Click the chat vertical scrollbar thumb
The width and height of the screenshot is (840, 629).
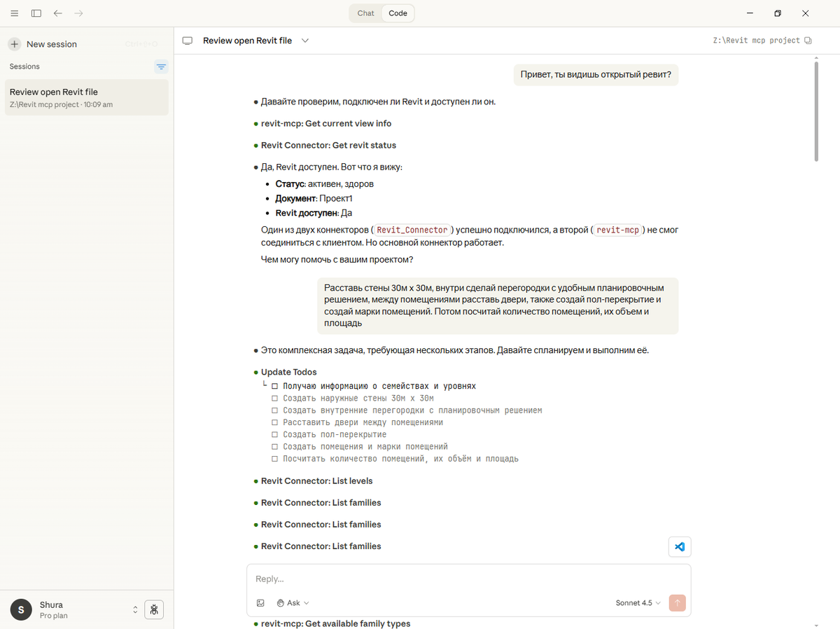(816, 112)
